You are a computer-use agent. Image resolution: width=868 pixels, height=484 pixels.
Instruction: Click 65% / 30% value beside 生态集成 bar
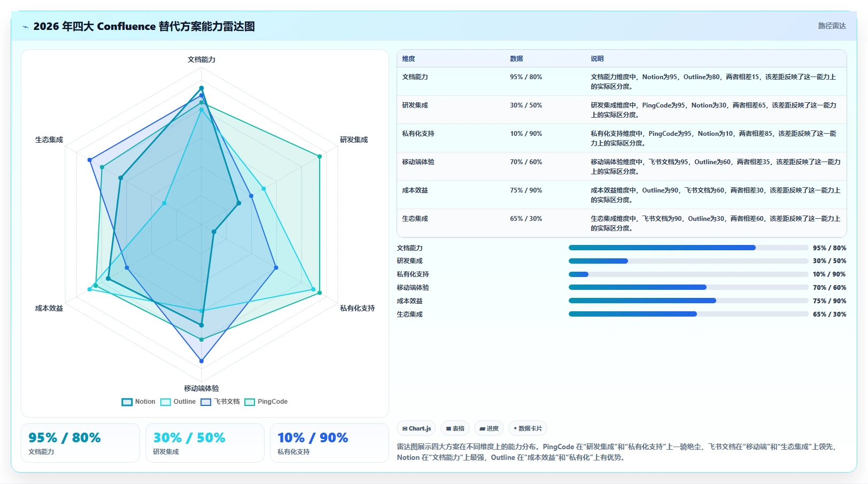(830, 314)
